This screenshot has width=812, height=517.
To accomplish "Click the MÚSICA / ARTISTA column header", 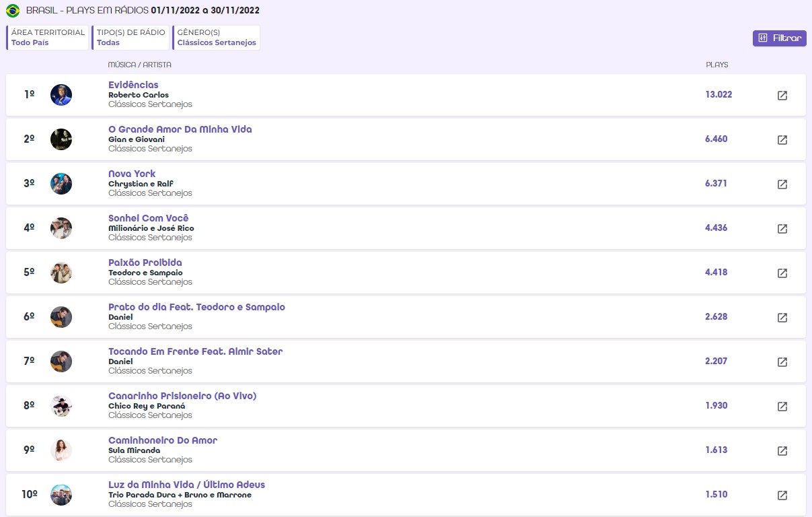I will click(x=140, y=65).
